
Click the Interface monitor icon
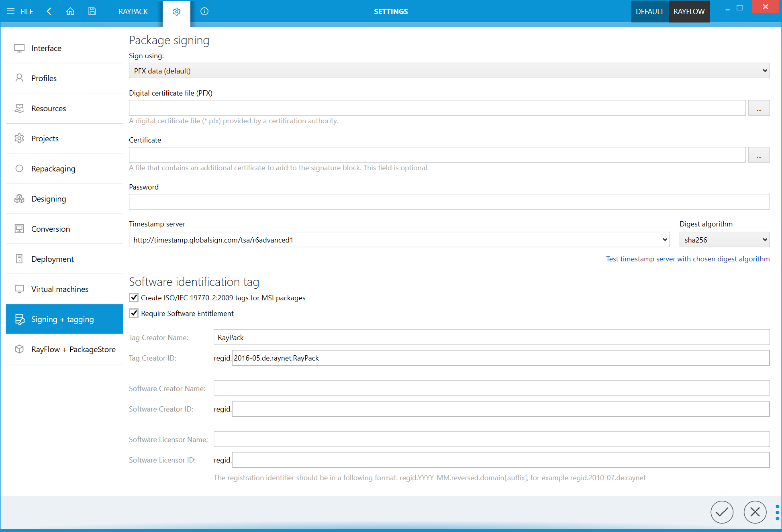(x=19, y=48)
